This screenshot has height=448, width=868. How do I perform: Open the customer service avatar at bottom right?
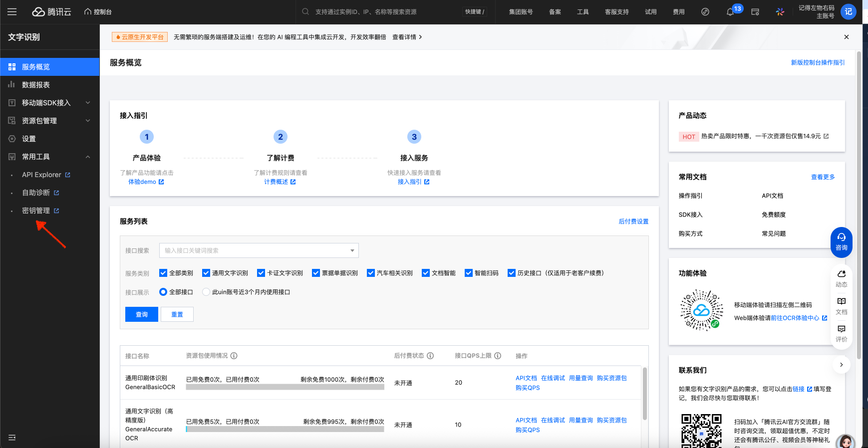click(846, 441)
